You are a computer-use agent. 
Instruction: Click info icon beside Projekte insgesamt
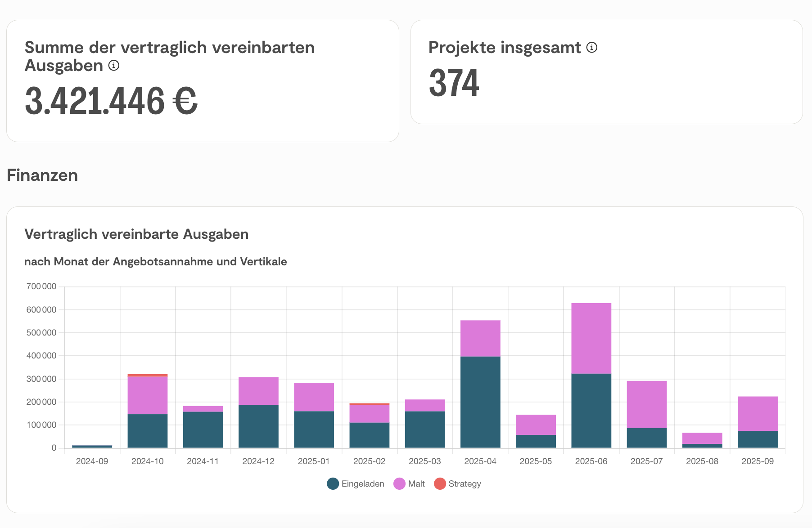[592, 47]
